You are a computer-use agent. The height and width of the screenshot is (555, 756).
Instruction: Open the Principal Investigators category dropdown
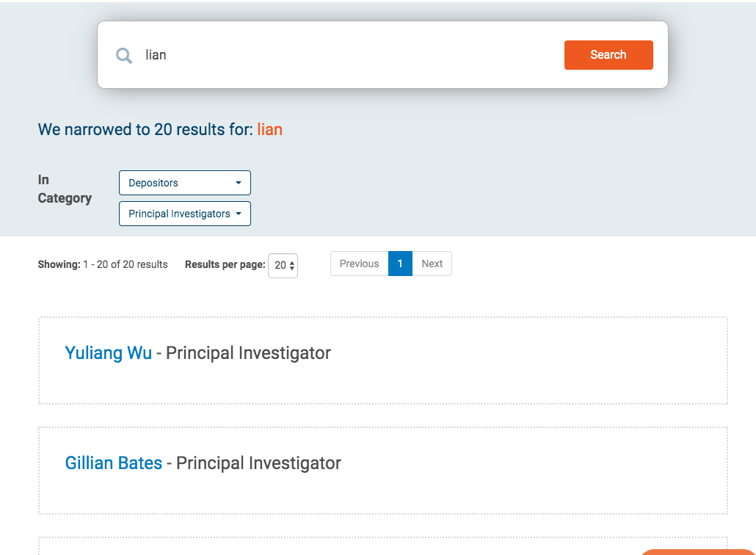[185, 214]
